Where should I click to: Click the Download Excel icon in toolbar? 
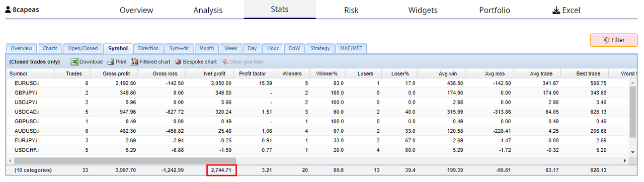(74, 62)
